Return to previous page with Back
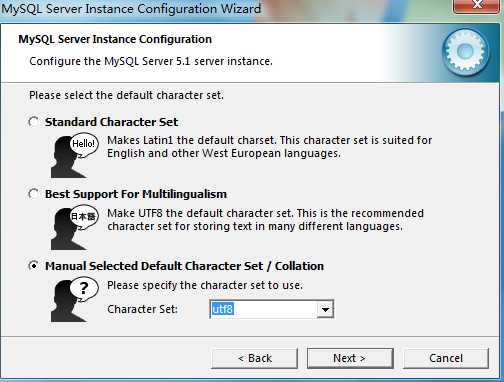The width and height of the screenshot is (504, 382). [255, 358]
